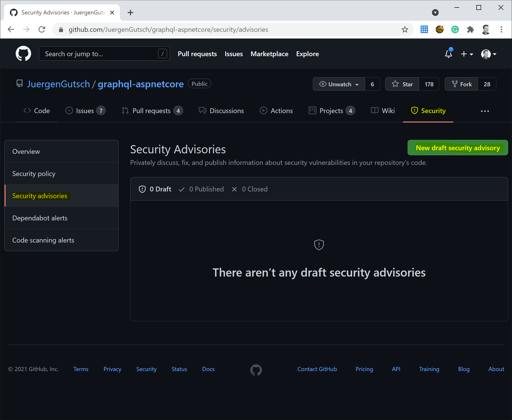512x420 pixels.
Task: Click the browser address bar URL
Action: click(x=168, y=29)
